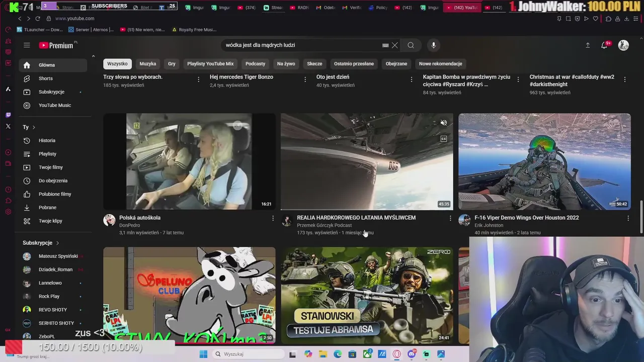Open File Explorer from taskbar
This screenshot has height=362, width=644.
323,354
